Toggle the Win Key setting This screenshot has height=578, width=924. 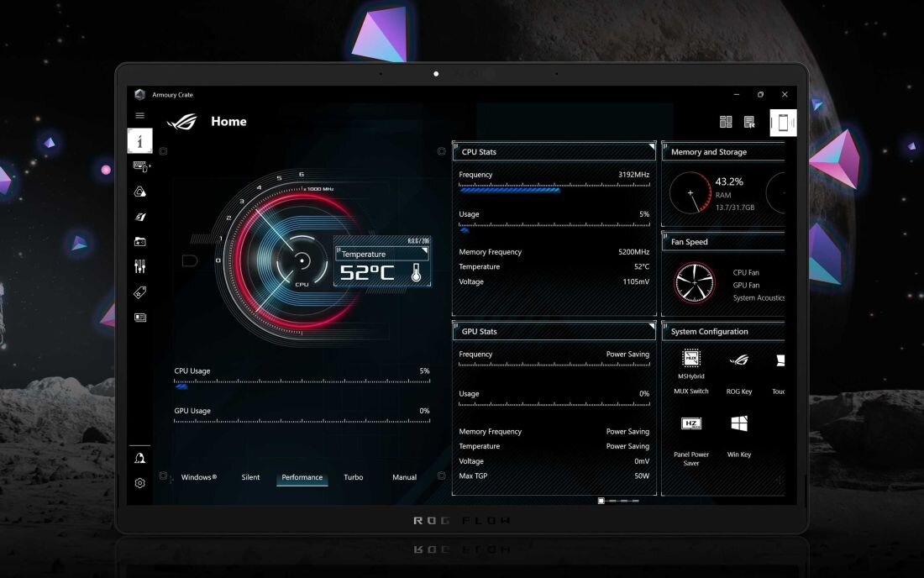(739, 423)
